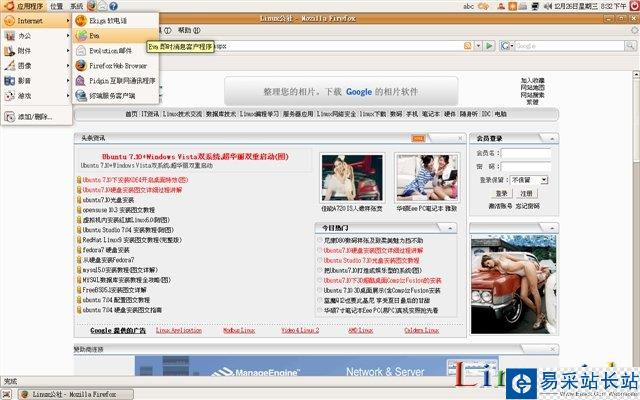Viewport: 640px width, 400px height.
Task: Click the date and time clock
Action: coord(591,6)
